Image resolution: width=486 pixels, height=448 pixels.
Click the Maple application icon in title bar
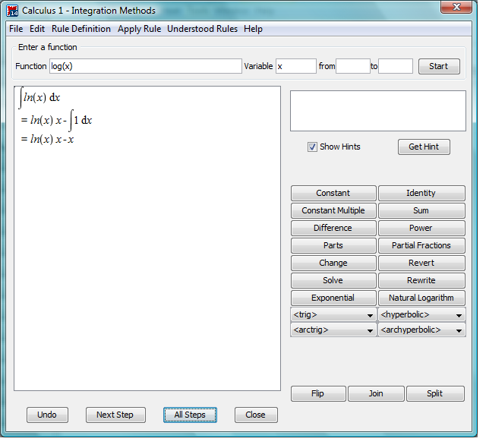pos(12,11)
